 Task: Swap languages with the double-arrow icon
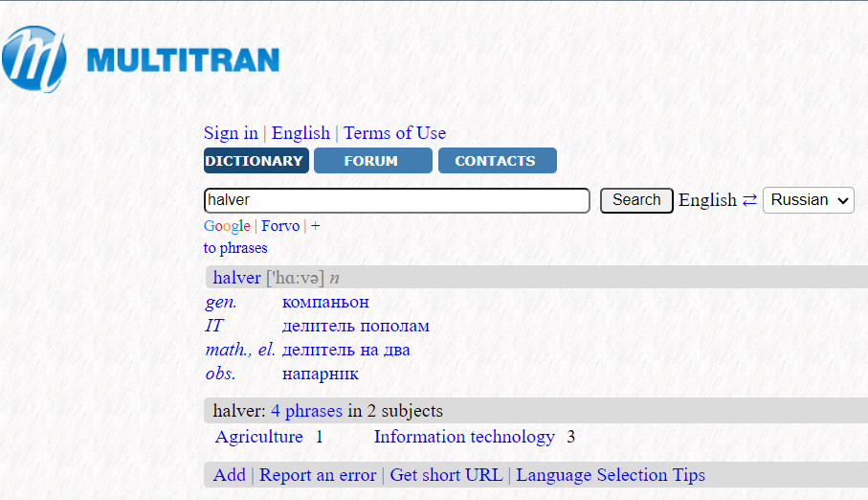[749, 200]
